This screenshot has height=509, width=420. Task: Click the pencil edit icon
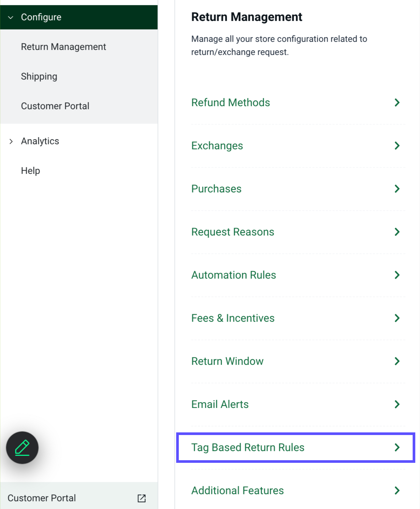22,448
